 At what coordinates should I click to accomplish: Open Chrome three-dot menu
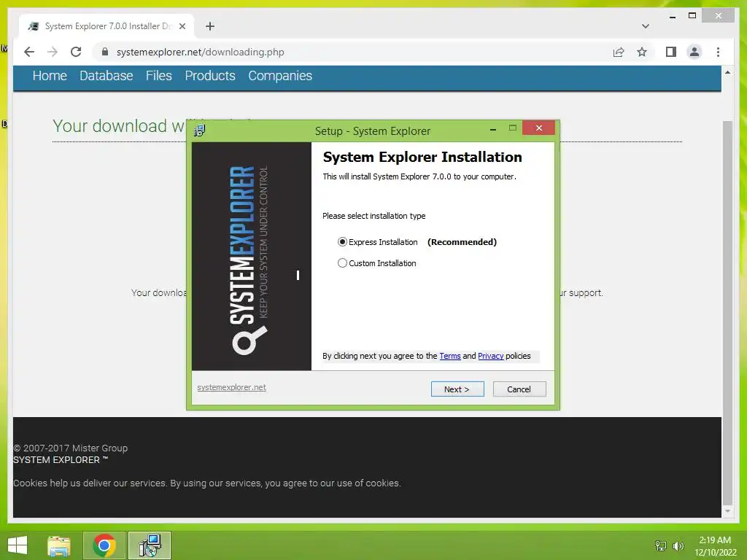pyautogui.click(x=718, y=52)
